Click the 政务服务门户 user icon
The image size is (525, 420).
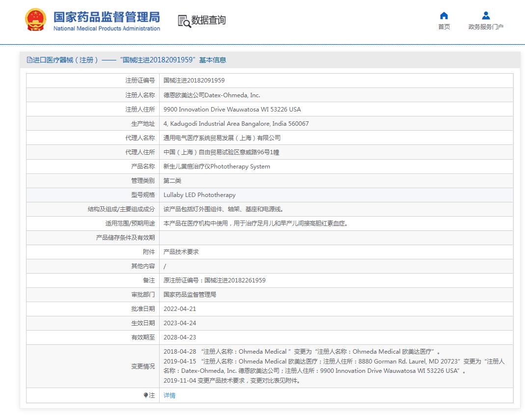point(486,16)
